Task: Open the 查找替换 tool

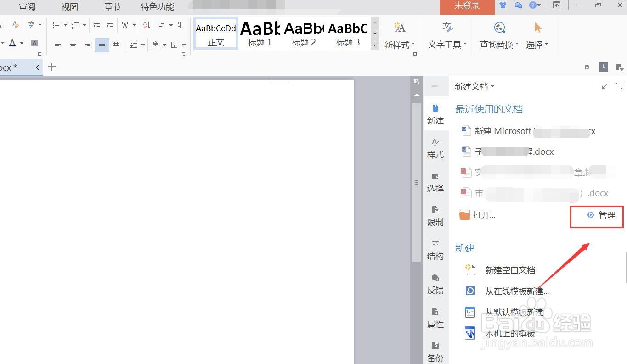Action: pyautogui.click(x=499, y=35)
